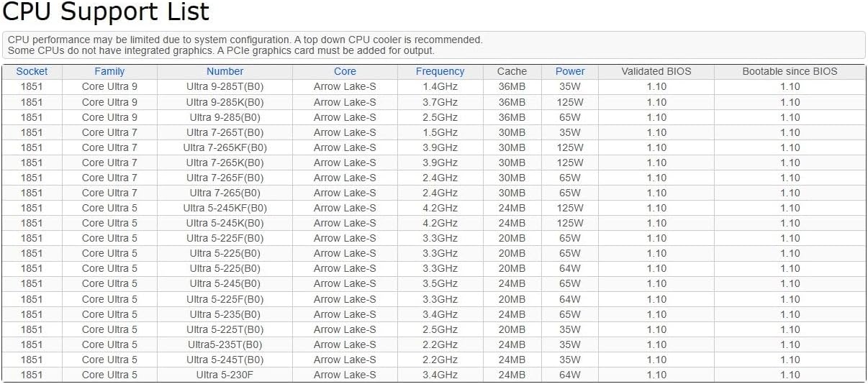Click 2.2GHz in the Ultra 5-245T(B0) row
The image size is (868, 384).
click(440, 360)
